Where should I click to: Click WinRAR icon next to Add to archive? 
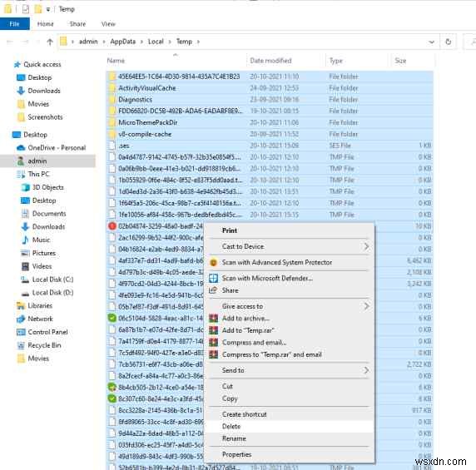click(213, 319)
